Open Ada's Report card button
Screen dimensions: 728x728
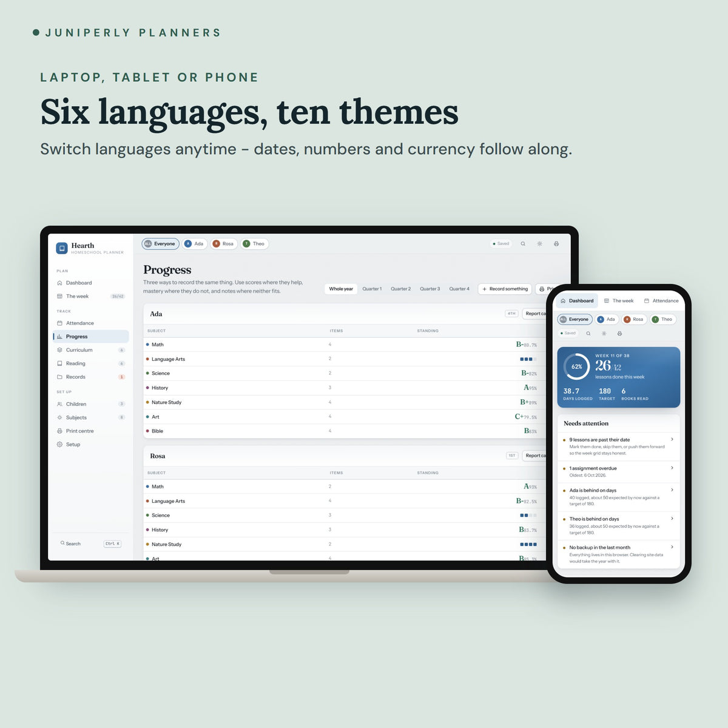[x=534, y=314]
